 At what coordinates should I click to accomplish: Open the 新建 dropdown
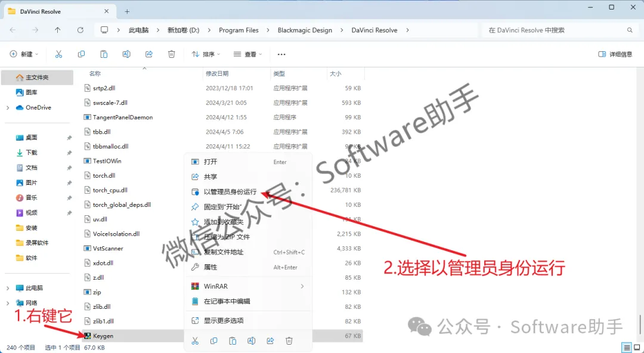(x=24, y=54)
